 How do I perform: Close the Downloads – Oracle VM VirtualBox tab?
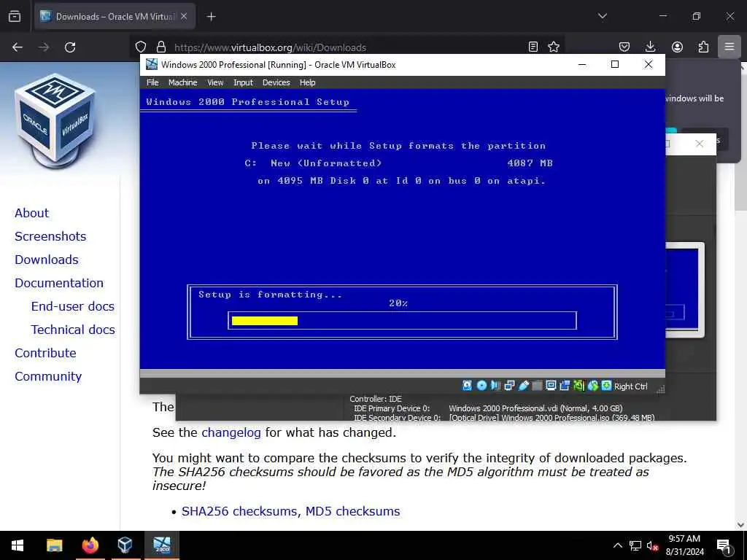(x=183, y=16)
